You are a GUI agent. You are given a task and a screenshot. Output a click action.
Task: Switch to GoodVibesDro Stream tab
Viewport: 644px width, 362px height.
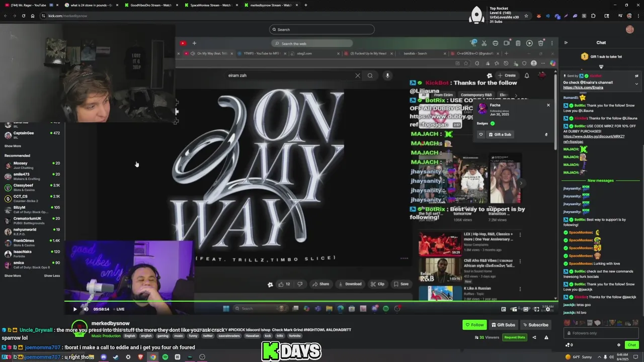151,5
